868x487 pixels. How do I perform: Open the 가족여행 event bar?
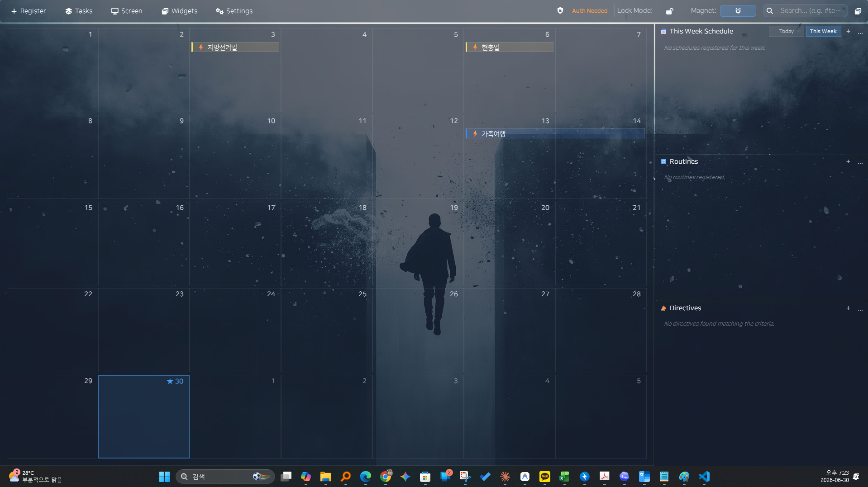click(x=555, y=133)
